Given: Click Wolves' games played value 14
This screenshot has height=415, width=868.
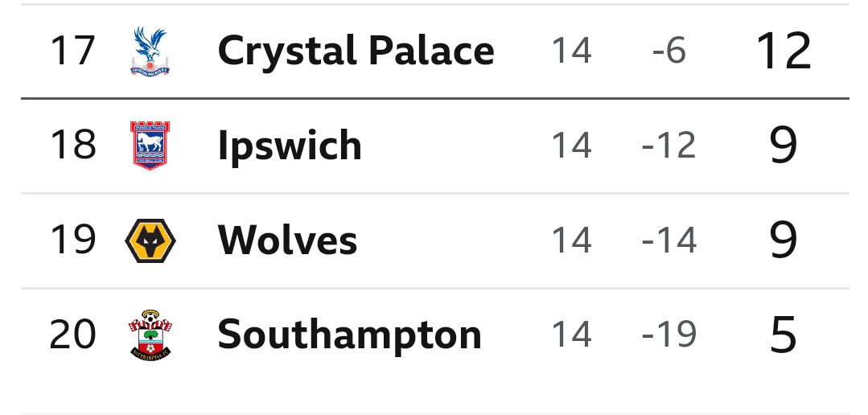Looking at the screenshot, I should (572, 240).
